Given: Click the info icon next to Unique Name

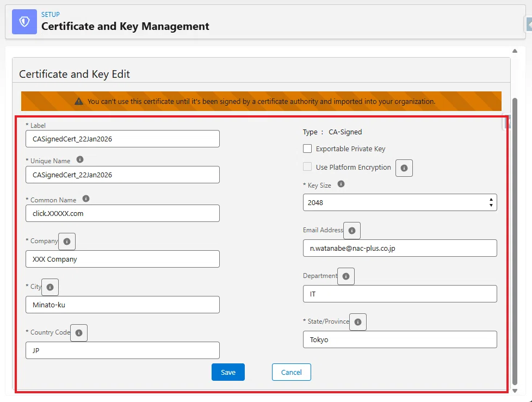Looking at the screenshot, I should click(x=80, y=159).
